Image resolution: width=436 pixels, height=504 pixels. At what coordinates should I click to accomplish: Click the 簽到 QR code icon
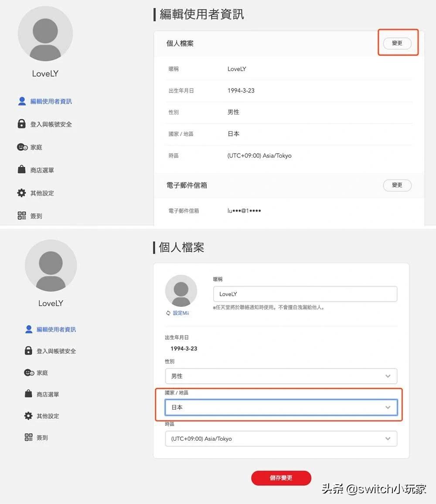coord(21,216)
